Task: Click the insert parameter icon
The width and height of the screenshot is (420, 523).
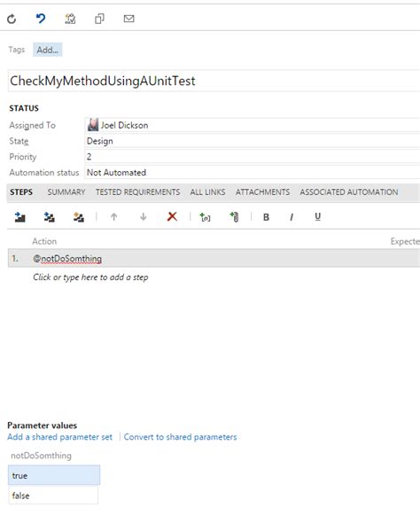Action: tap(205, 217)
